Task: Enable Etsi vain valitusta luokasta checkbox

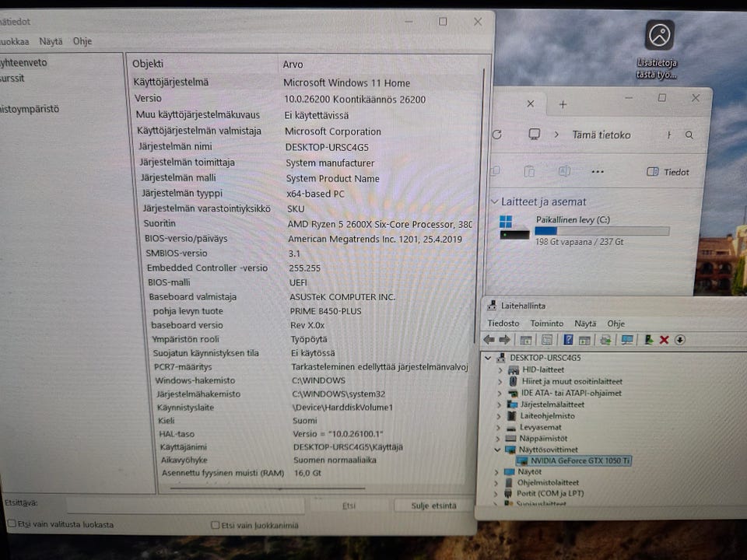Action: pyautogui.click(x=12, y=523)
